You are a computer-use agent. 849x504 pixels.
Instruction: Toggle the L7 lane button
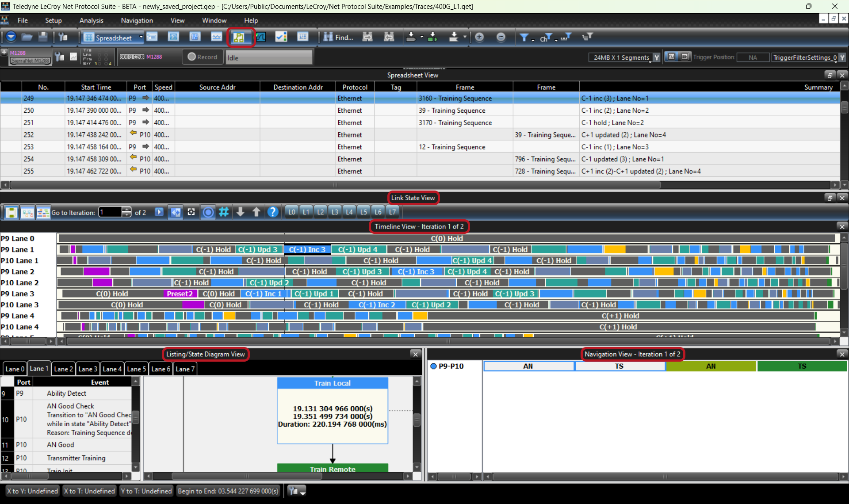point(393,212)
